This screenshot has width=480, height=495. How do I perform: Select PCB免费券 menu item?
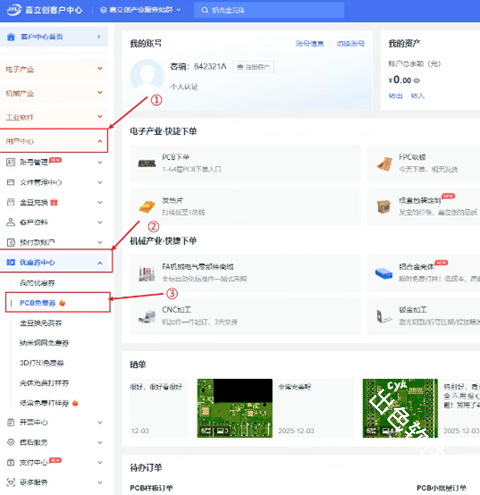coord(38,303)
